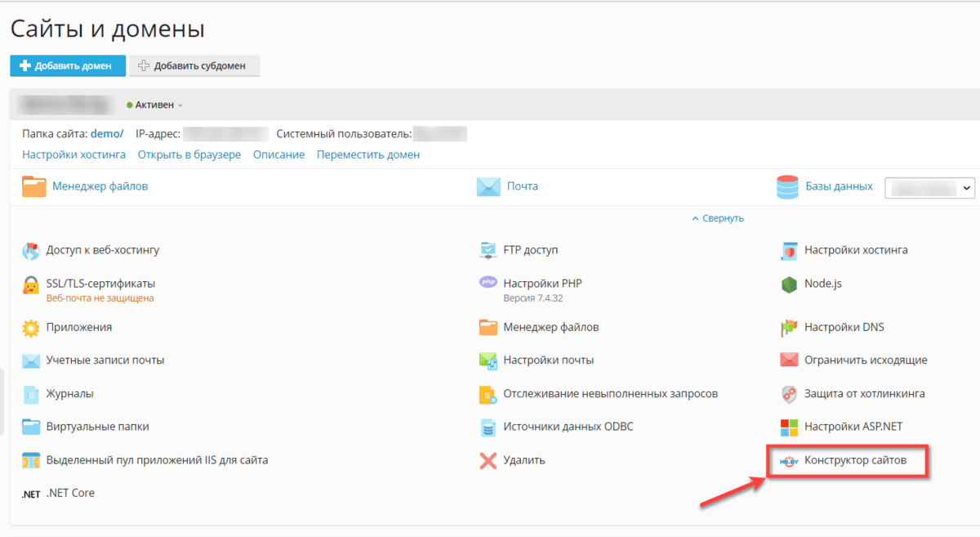The width and height of the screenshot is (980, 537).
Task: Click the DNS settings flag icon
Action: (x=789, y=328)
